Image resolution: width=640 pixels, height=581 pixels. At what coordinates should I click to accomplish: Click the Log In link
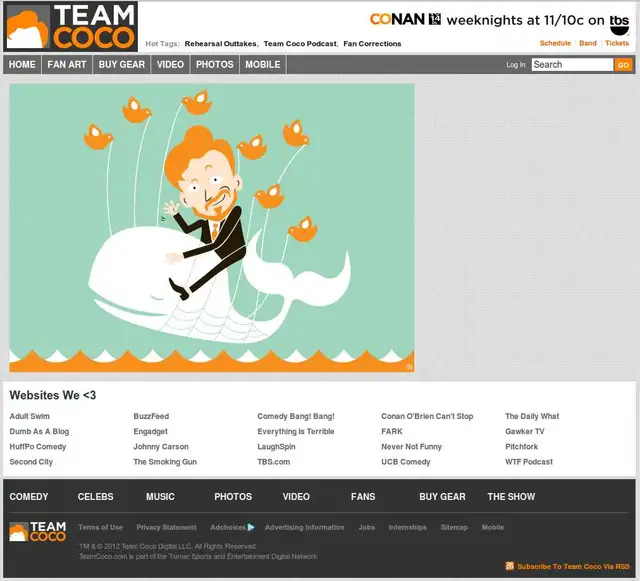pos(516,65)
